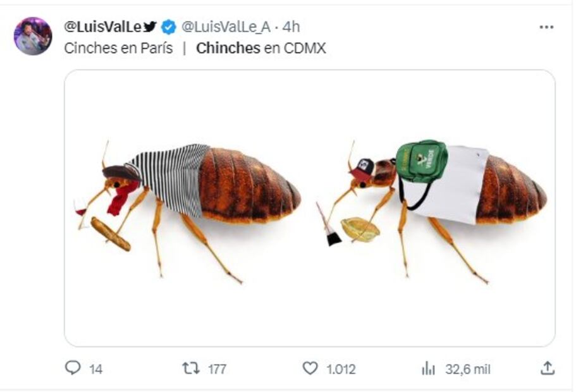Like the tweet with the heart icon

(x=310, y=365)
